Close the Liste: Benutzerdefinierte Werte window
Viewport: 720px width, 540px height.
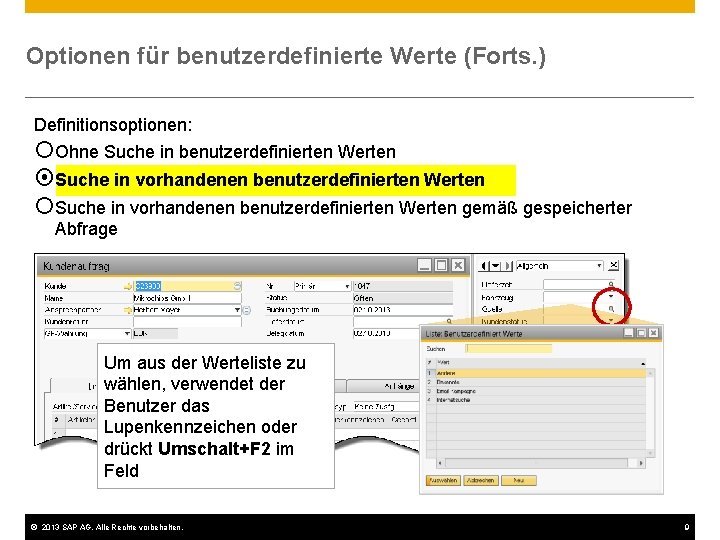click(x=653, y=333)
